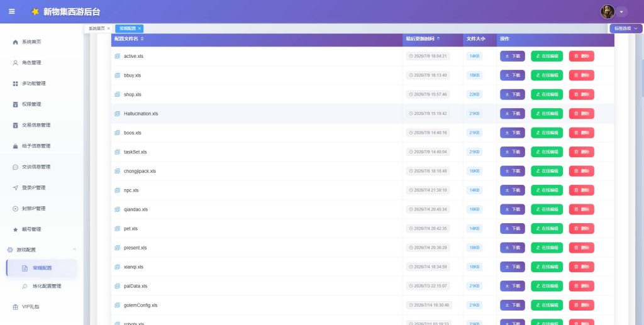This screenshot has height=325, width=644.
Task: Click the home icon beside 系统首页
Action: 15,42
